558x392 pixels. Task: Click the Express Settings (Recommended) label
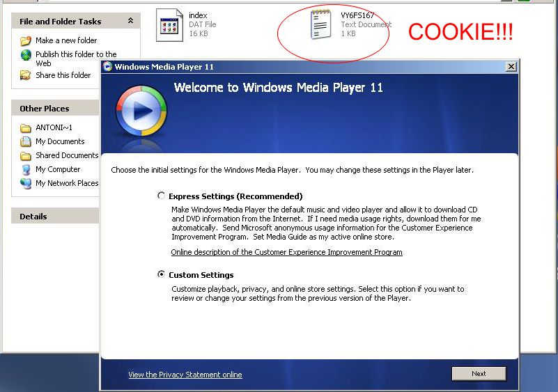tap(235, 196)
